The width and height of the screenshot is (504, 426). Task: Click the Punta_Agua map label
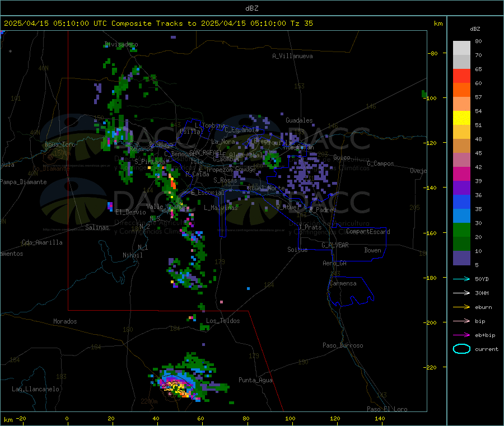coord(255,380)
